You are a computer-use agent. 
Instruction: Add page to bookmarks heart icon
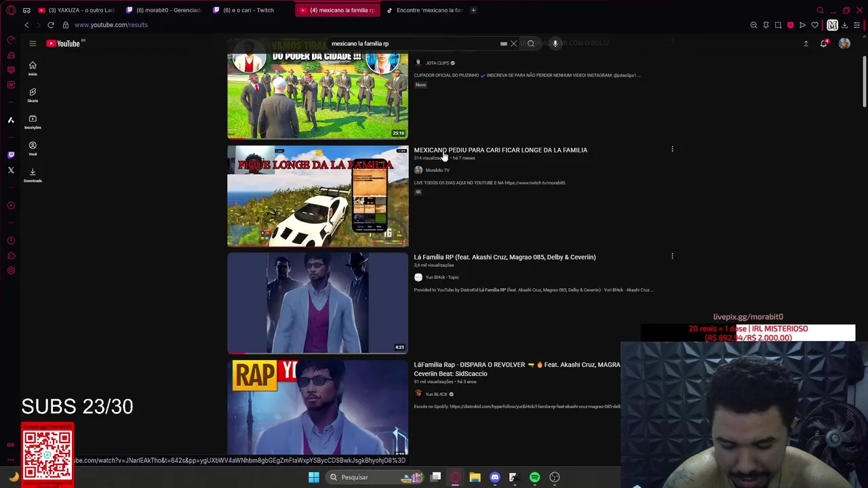pyautogui.click(x=814, y=25)
